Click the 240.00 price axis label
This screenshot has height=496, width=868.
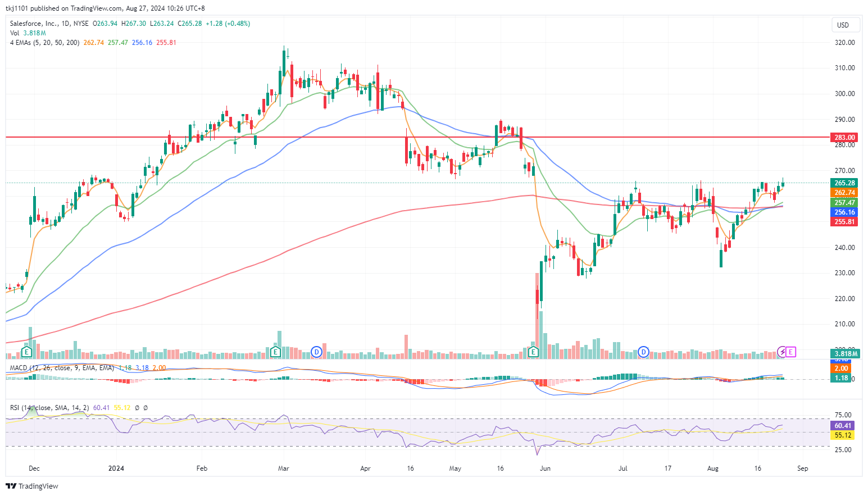tap(845, 247)
